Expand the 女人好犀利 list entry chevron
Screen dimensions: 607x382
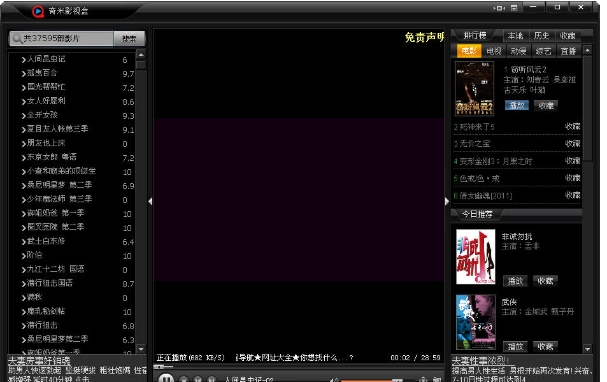tap(24, 101)
